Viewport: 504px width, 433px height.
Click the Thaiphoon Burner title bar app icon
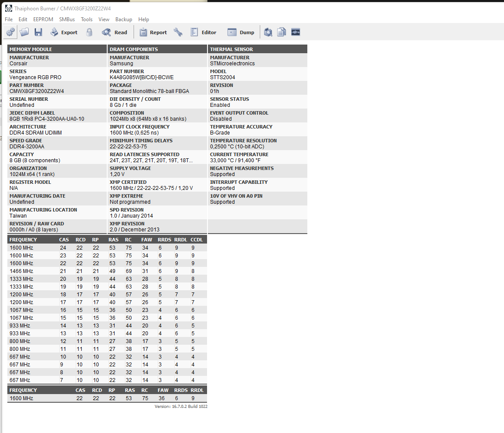point(8,8)
